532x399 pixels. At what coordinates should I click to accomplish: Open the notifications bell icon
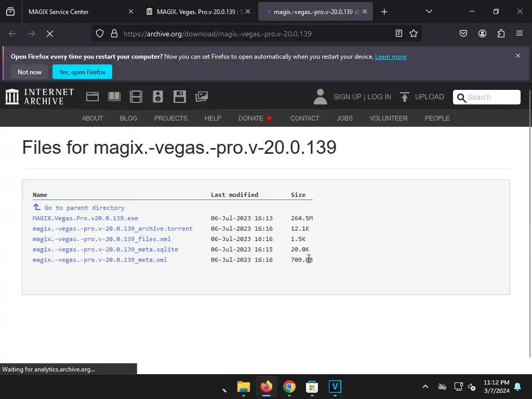(x=518, y=387)
